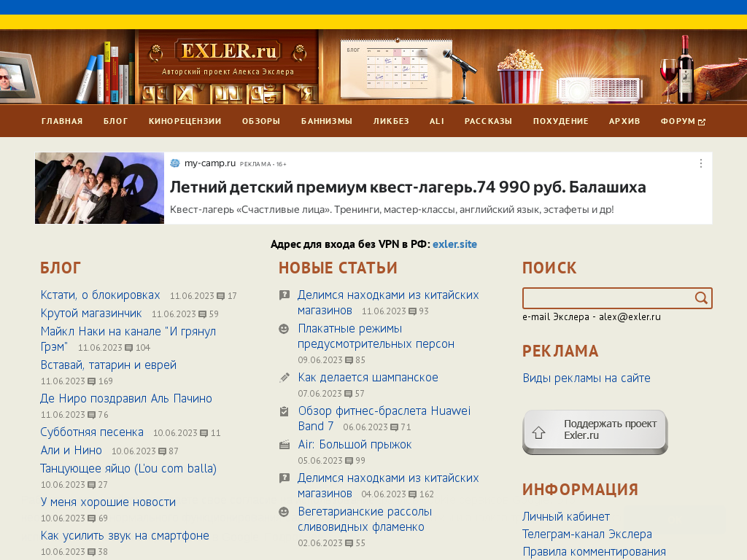The width and height of the screenshot is (747, 560).
Task: Click up-arrow icon on support button
Action: tap(539, 432)
